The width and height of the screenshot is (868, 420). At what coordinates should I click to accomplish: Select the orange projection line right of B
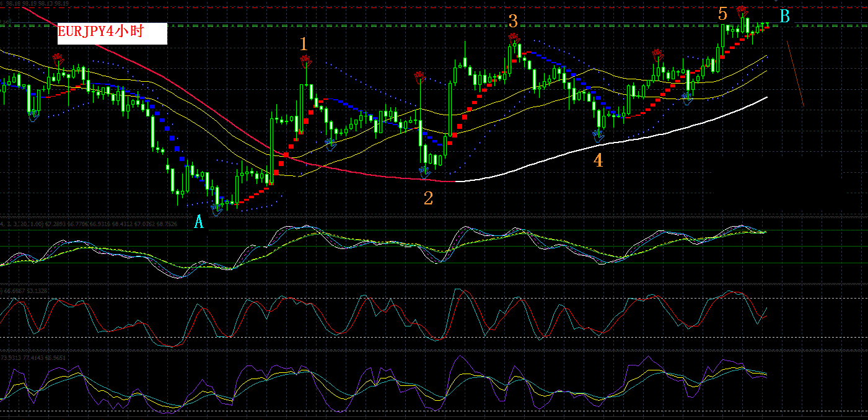(796, 74)
